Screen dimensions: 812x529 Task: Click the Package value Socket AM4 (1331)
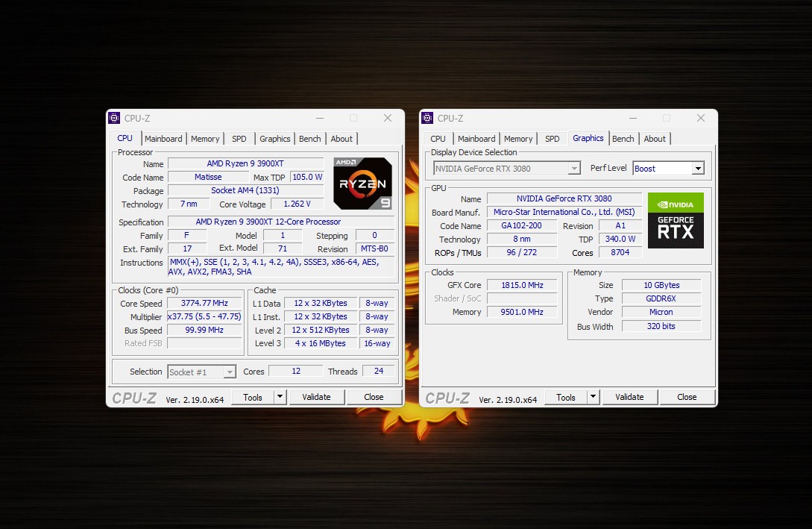245,190
